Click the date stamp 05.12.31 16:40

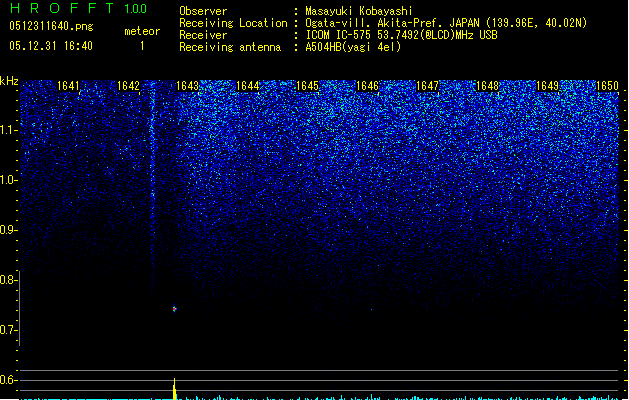pyautogui.click(x=51, y=46)
